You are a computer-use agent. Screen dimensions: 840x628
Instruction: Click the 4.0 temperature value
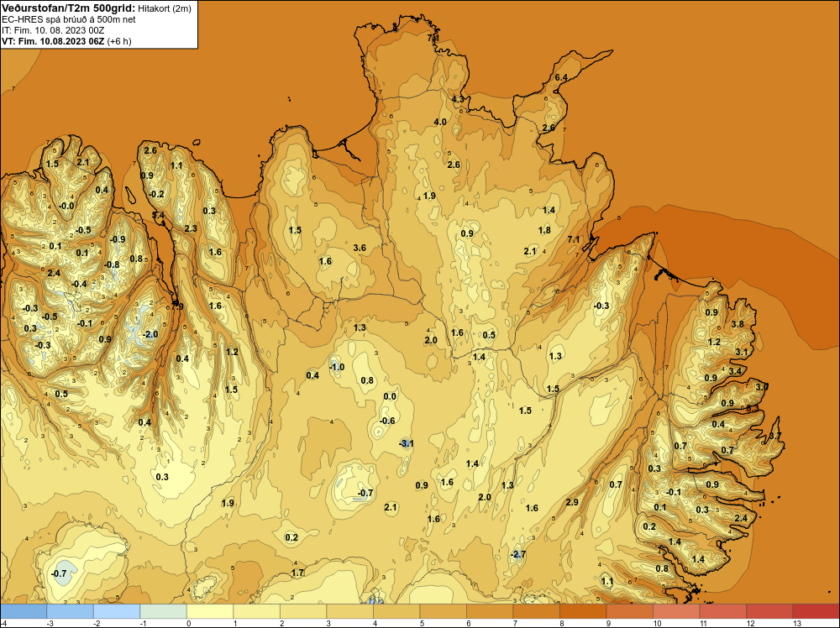(440, 122)
